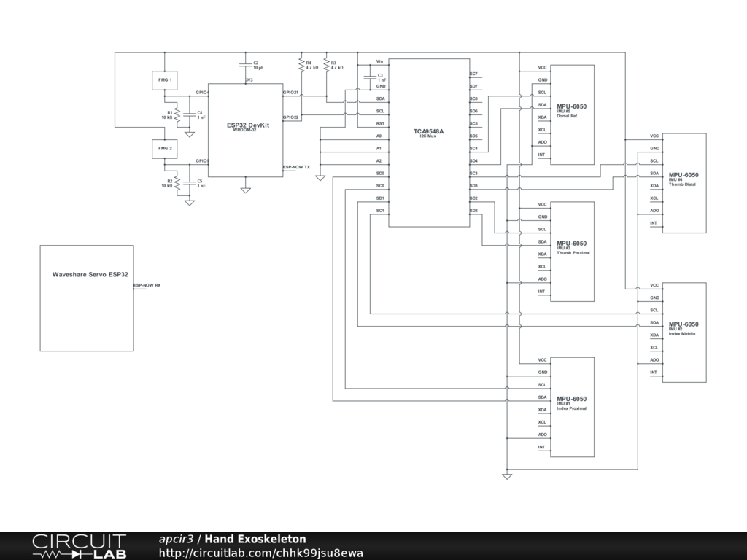Select the Waveshare Servo ESP32 block
747x560 pixels.
pos(87,298)
